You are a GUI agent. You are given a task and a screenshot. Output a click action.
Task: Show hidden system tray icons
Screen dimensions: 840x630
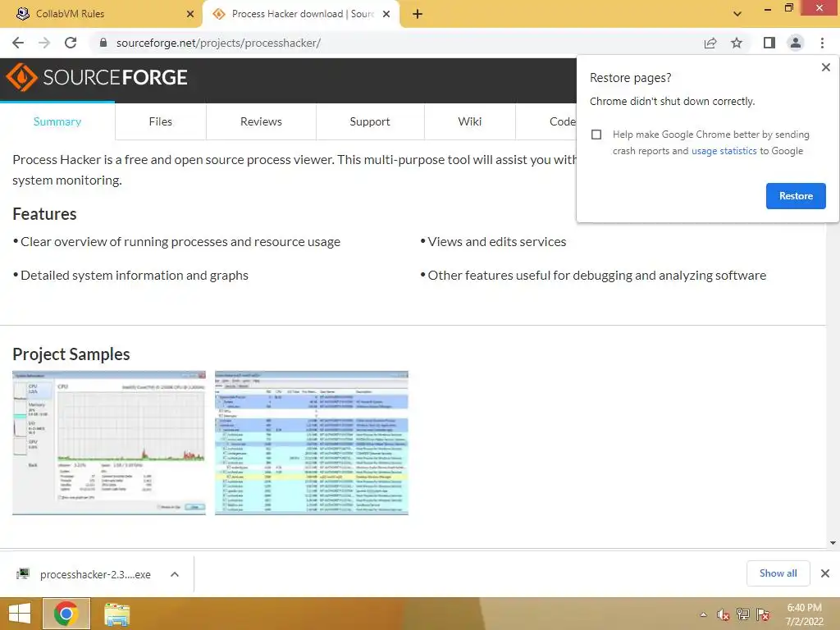[x=703, y=614]
